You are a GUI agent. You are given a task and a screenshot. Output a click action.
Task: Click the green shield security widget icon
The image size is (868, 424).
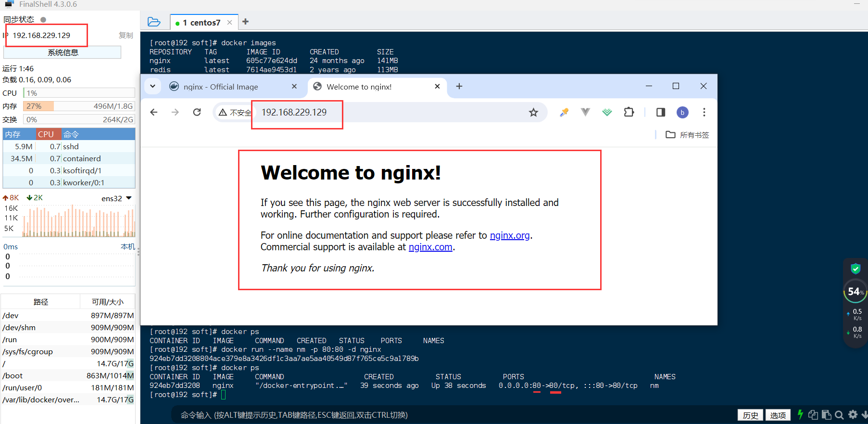(855, 269)
